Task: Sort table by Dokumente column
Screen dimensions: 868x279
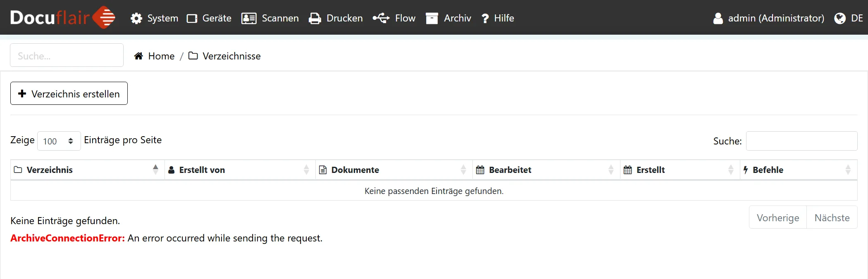Action: (355, 170)
